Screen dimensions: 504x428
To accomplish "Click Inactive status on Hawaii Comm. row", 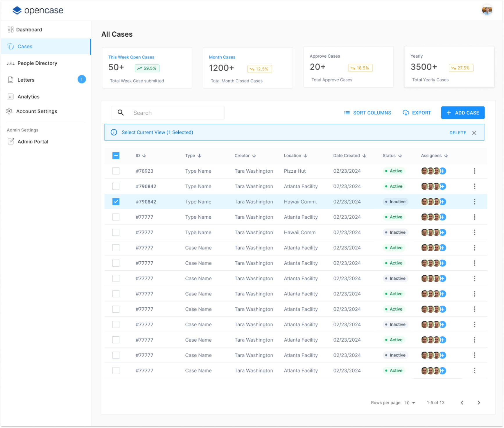I will pos(395,201).
